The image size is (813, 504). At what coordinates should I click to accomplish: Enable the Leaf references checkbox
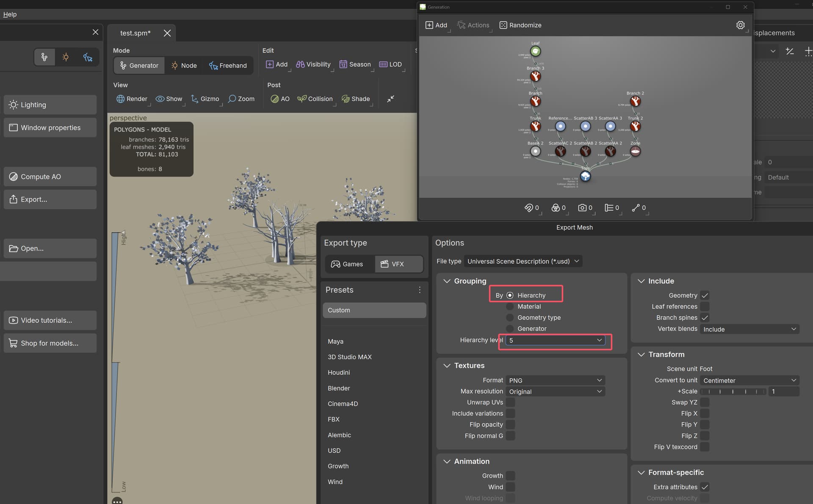pos(705,306)
